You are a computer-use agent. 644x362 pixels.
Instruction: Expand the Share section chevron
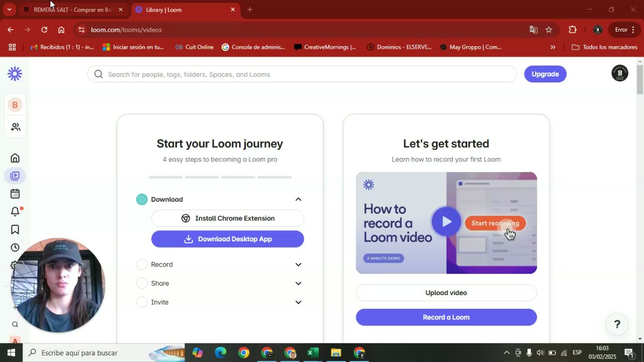(x=298, y=283)
